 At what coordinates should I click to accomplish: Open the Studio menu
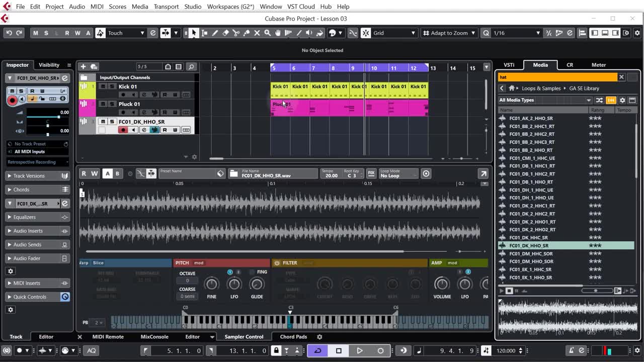(193, 7)
